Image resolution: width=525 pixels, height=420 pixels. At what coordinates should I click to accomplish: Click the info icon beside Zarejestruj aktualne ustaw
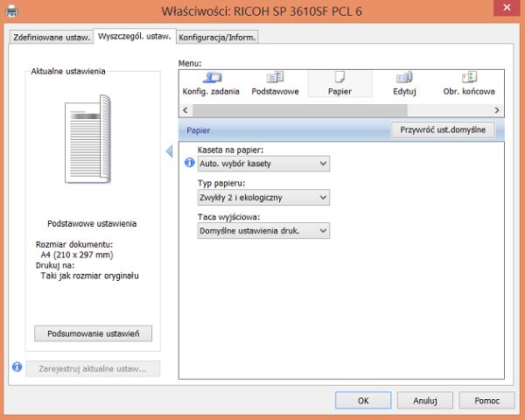(x=17, y=367)
